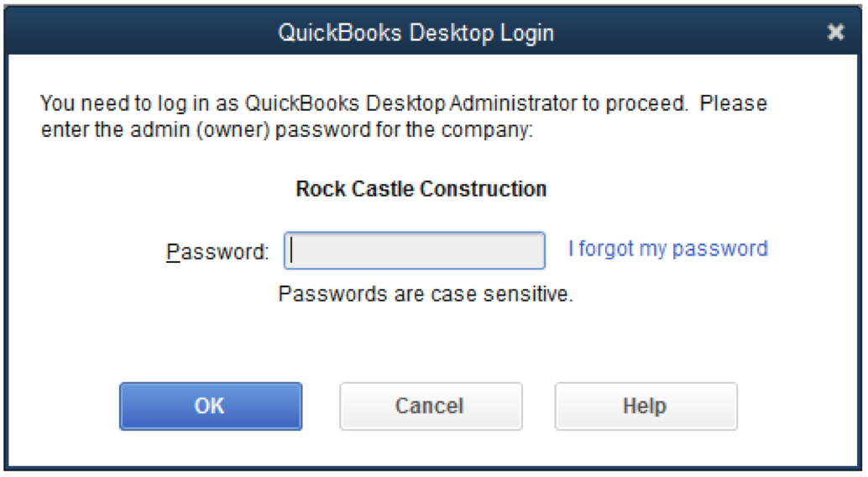Image resolution: width=868 pixels, height=477 pixels.
Task: Click the X icon in title bar
Action: [835, 32]
